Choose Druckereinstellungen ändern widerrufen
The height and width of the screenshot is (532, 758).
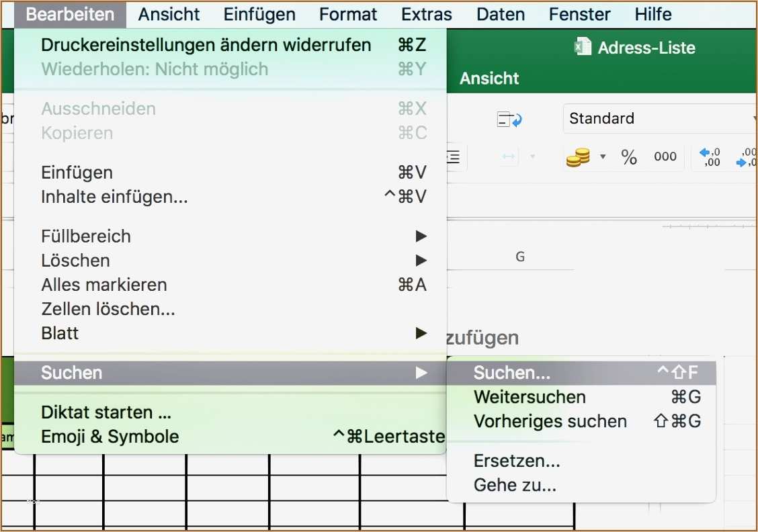(x=230, y=45)
